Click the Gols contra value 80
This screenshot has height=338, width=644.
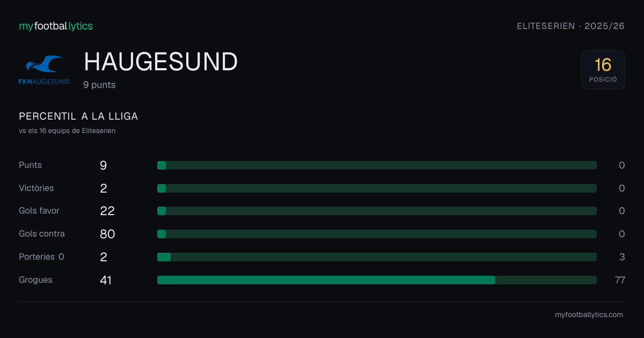(107, 234)
